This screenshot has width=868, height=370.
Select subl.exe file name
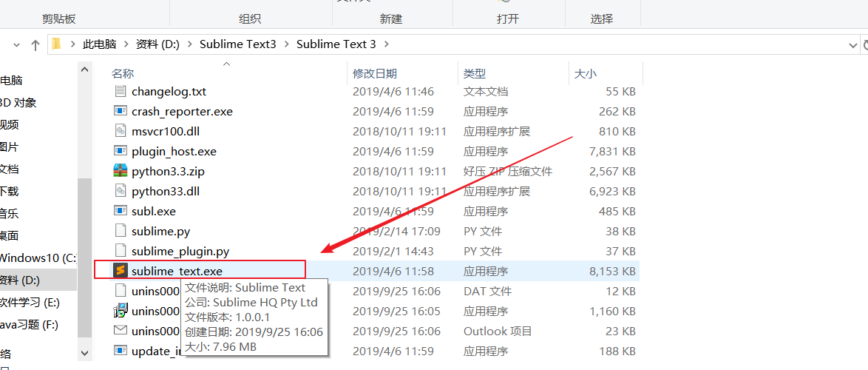(x=153, y=212)
